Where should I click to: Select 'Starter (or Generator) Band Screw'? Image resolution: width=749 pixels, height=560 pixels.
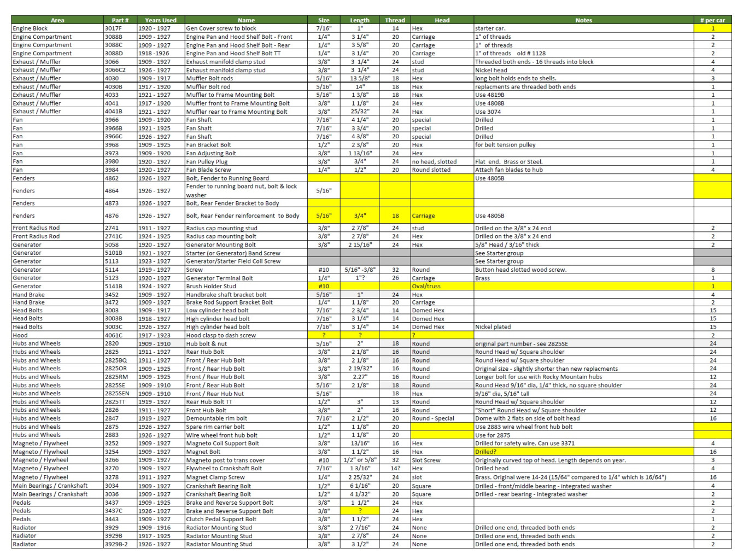(246, 253)
